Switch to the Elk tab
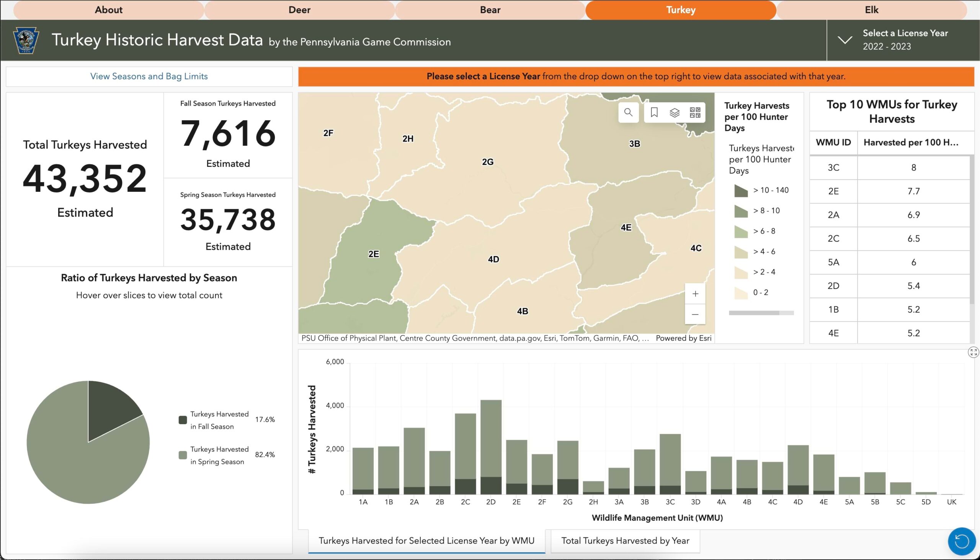 coord(871,10)
